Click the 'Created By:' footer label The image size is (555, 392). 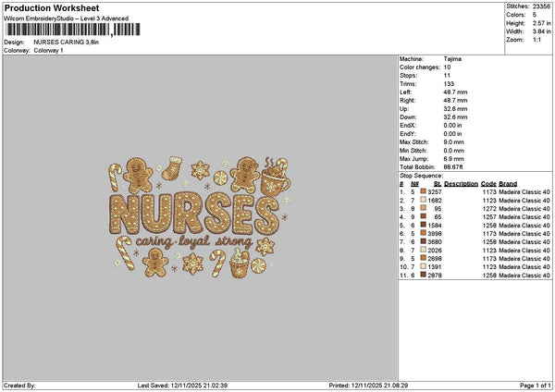coord(19,386)
